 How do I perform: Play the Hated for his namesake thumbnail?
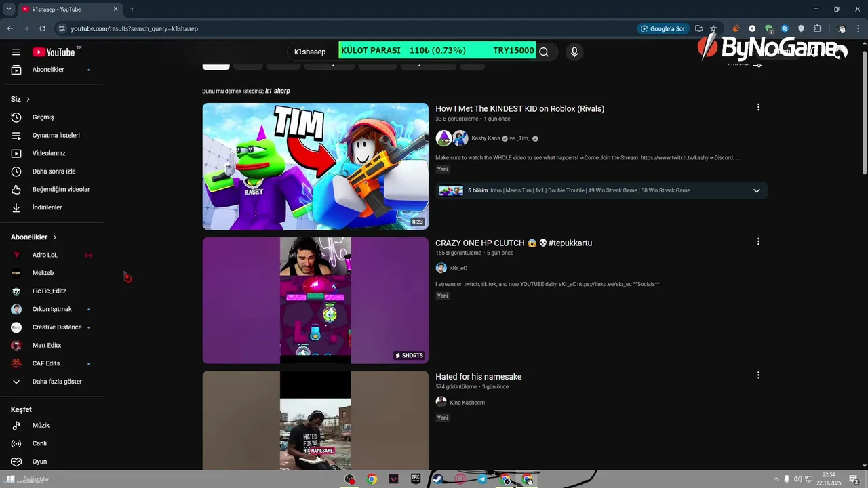315,420
